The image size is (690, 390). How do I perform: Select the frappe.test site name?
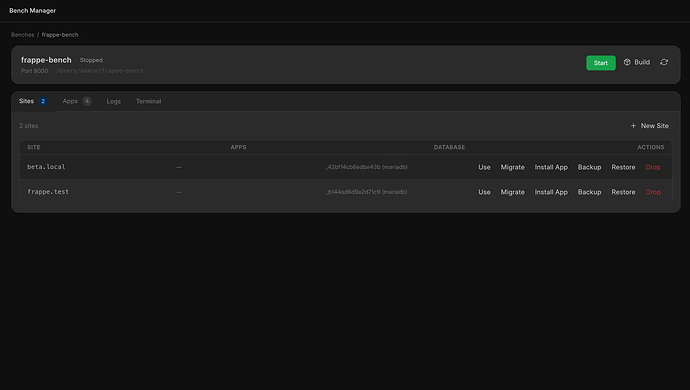(x=48, y=192)
